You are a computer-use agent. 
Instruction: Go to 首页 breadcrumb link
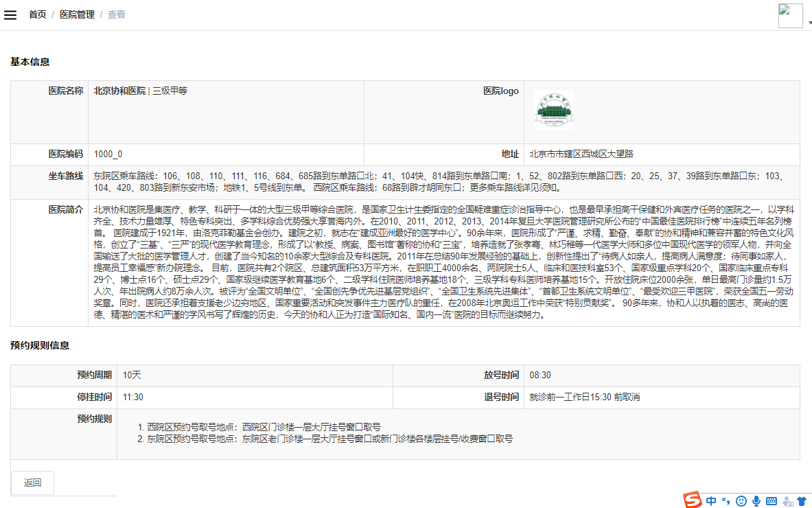click(x=37, y=14)
